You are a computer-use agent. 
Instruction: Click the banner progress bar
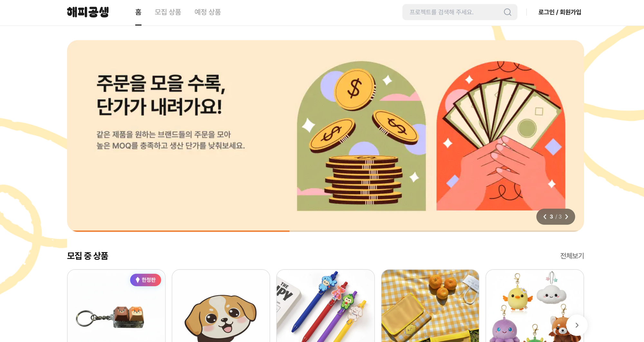(x=326, y=231)
